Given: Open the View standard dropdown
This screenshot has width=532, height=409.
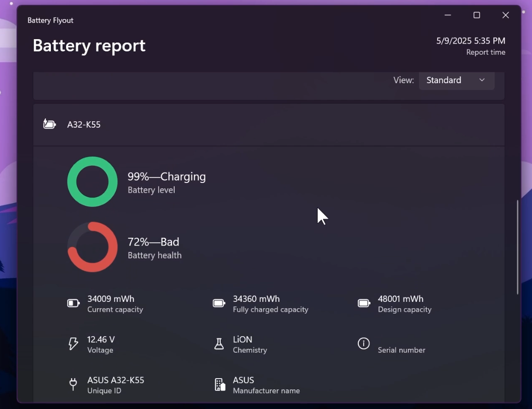Looking at the screenshot, I should point(456,80).
